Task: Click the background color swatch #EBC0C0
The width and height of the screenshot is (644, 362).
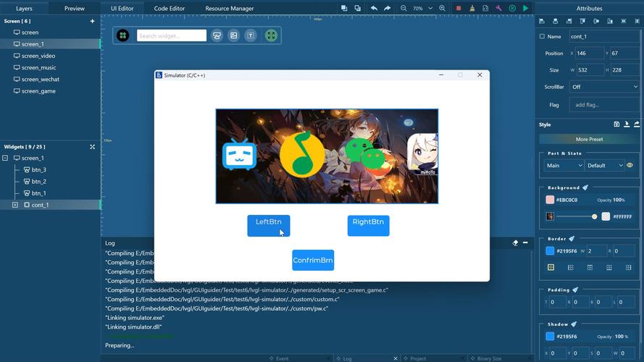Action: 550,200
